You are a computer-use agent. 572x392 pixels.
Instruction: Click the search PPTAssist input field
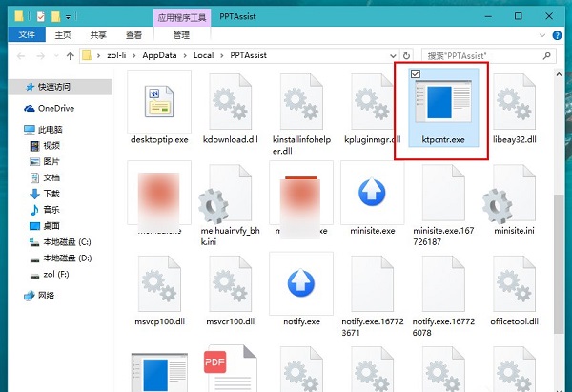(x=488, y=56)
